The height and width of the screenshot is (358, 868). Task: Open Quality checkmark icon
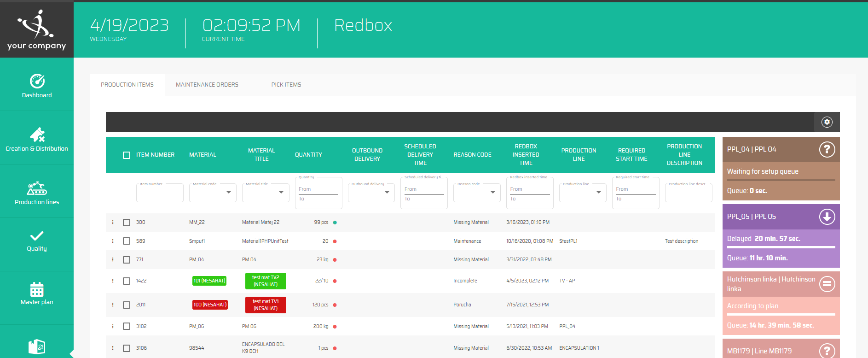point(37,236)
